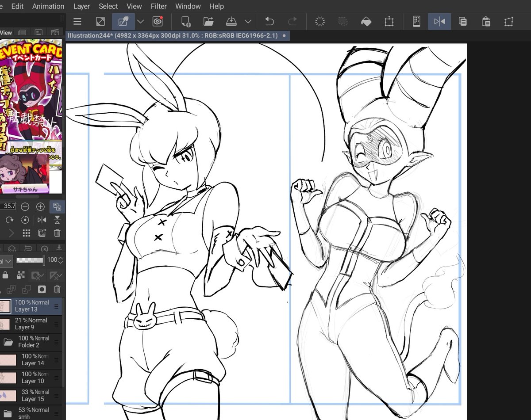The width and height of the screenshot is (531, 420).
Task: Click the Sub View panel tab
Action: tap(6, 33)
